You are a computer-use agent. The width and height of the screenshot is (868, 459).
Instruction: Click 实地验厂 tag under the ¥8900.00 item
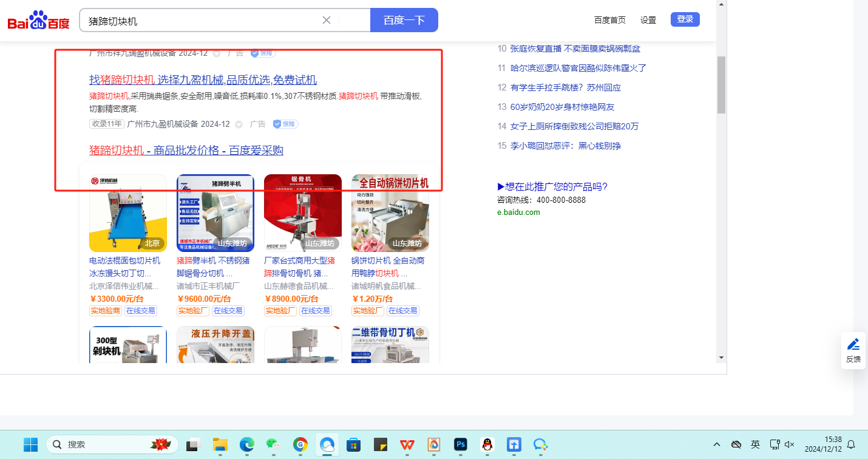(x=280, y=311)
